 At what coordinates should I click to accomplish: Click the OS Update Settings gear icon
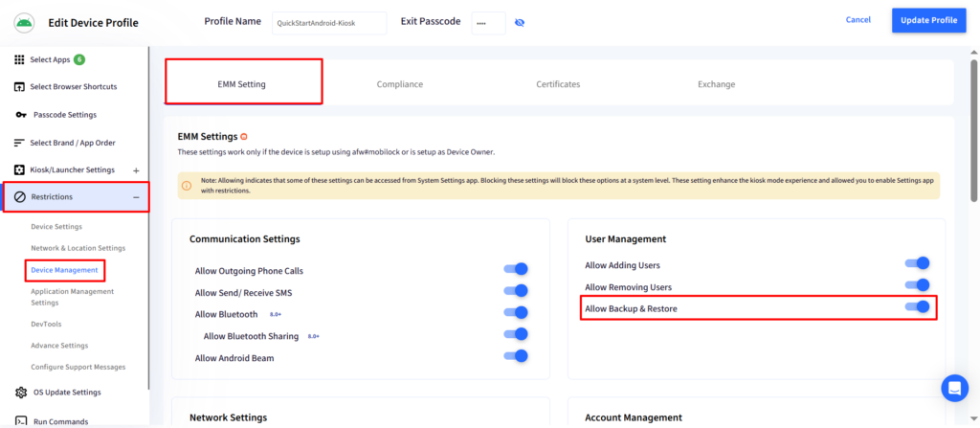pos(21,393)
